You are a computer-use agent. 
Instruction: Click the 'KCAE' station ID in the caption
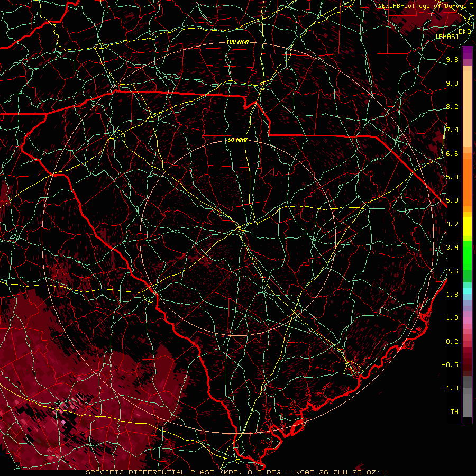pos(305,472)
